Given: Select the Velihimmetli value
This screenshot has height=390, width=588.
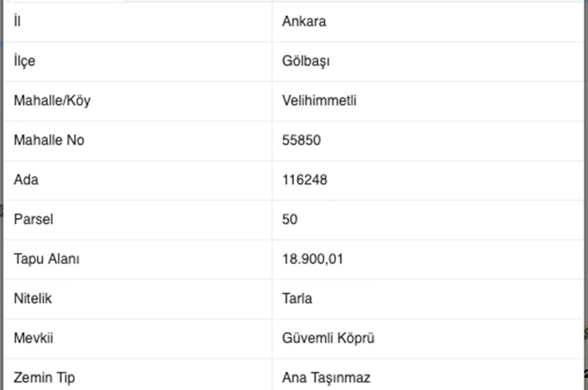Looking at the screenshot, I should pos(319,100).
